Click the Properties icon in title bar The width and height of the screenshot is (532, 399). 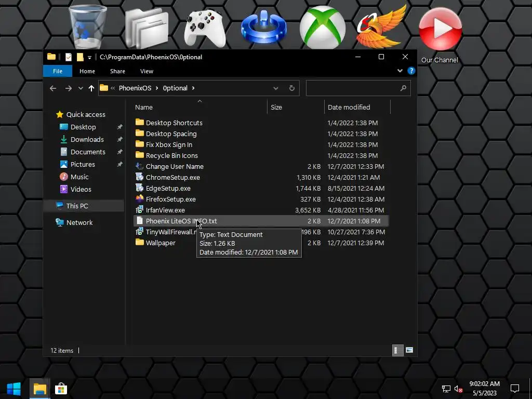pyautogui.click(x=68, y=57)
